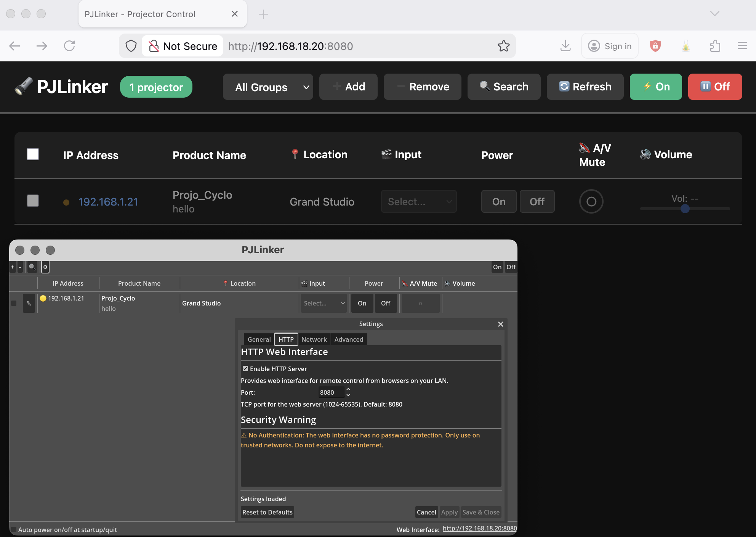
Task: Expand web Input Select dropdown for 192.168.1.21
Action: [x=418, y=201]
